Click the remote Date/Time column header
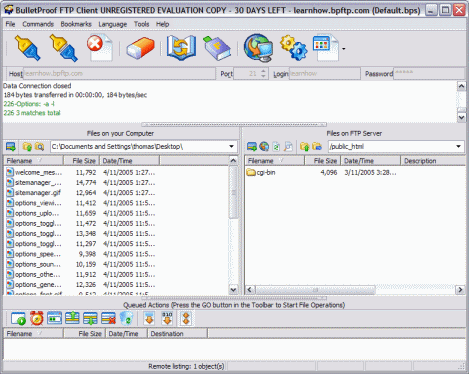Screen dimensions: 469x374 (x=370, y=161)
